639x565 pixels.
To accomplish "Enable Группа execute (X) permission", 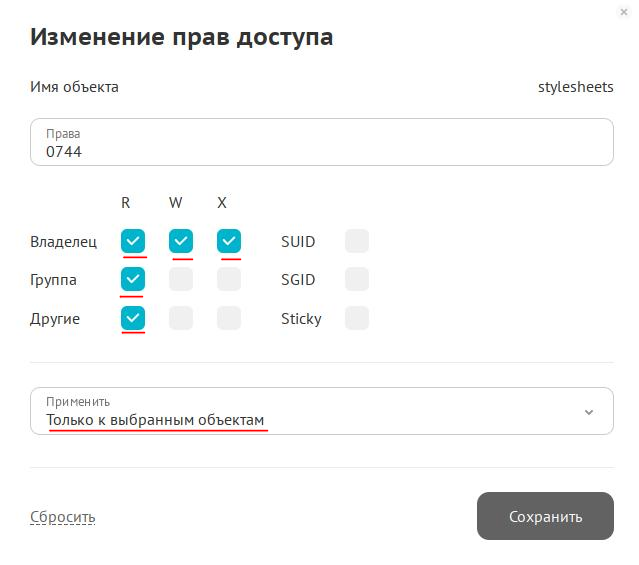I will click(229, 280).
